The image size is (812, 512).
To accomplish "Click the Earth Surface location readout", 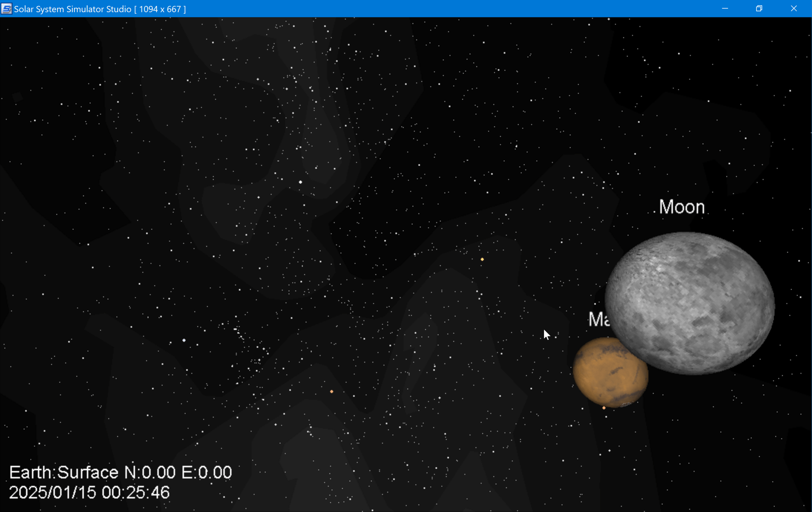I will [120, 473].
